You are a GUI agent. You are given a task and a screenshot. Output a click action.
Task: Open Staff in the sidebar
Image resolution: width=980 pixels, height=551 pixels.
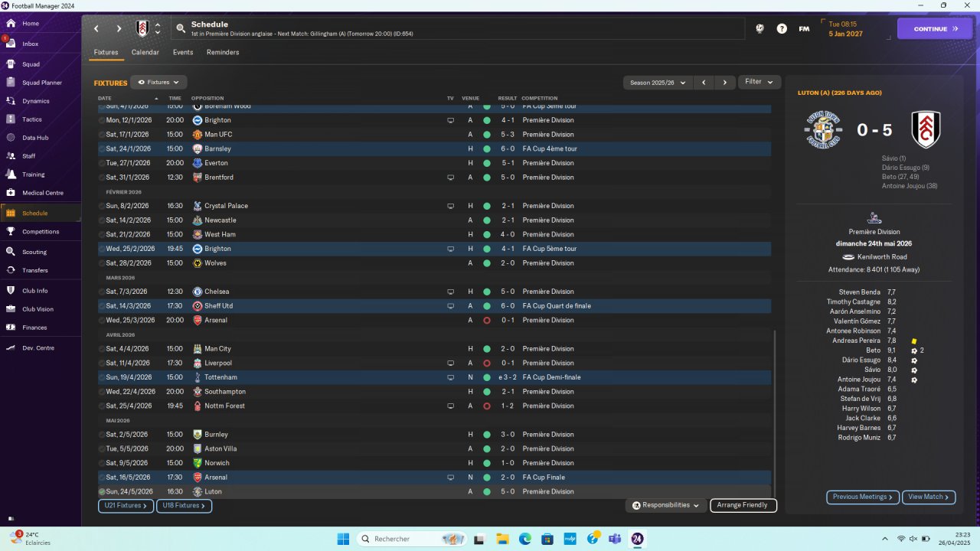tap(29, 156)
